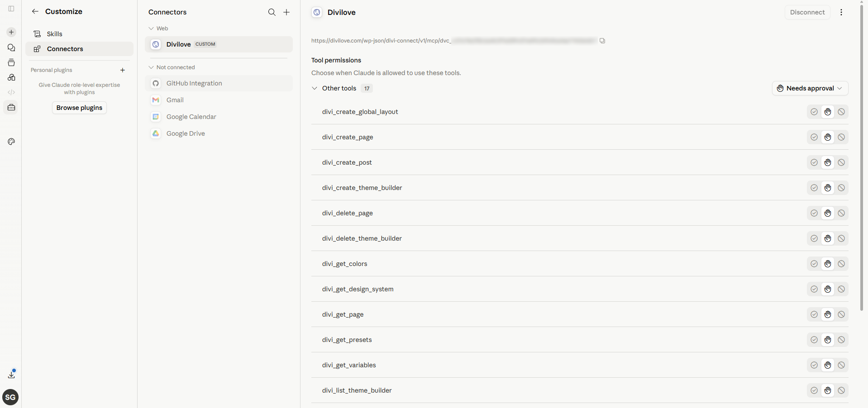This screenshot has height=408, width=868.
Task: Collapse the Web connectors group
Action: (x=151, y=28)
